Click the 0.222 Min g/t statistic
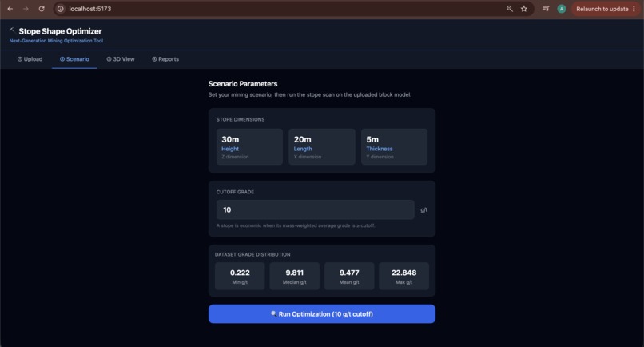The height and width of the screenshot is (347, 644). pyautogui.click(x=240, y=277)
